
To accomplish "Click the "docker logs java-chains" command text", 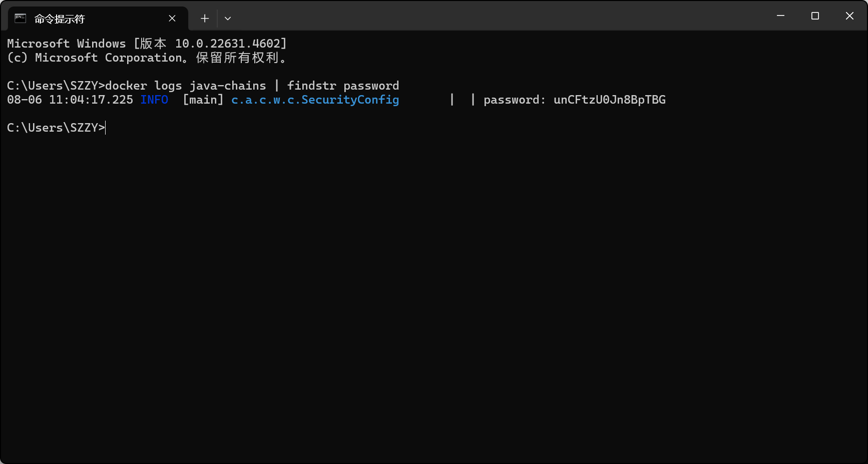I will tap(185, 86).
